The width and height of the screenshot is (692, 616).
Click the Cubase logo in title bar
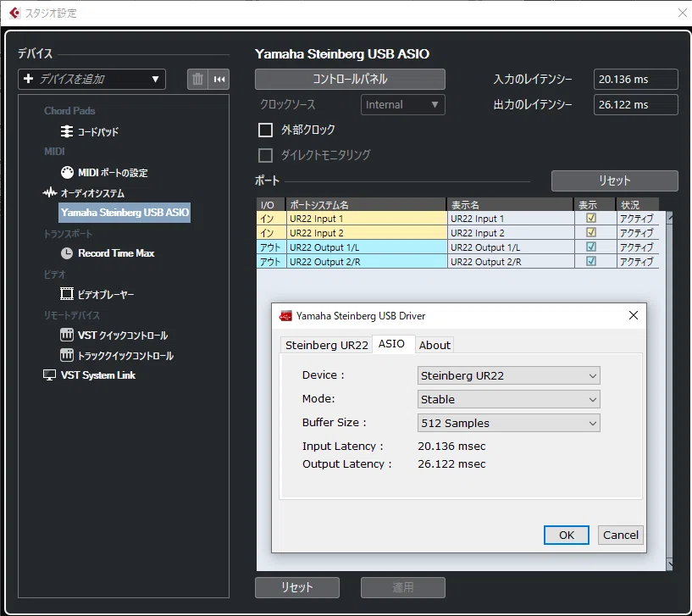[14, 13]
